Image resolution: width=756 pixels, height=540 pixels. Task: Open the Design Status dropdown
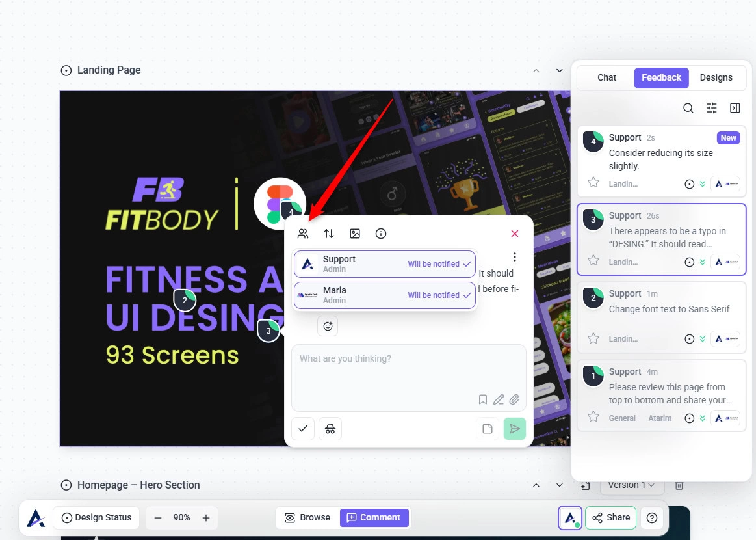[96, 518]
